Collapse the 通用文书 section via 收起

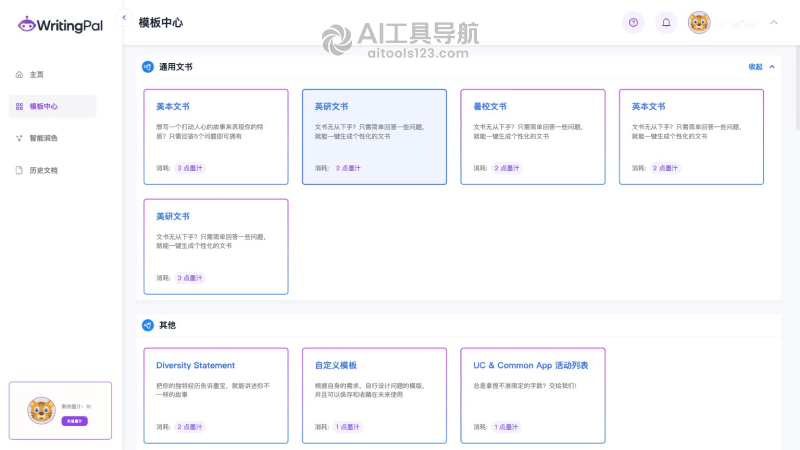755,67
